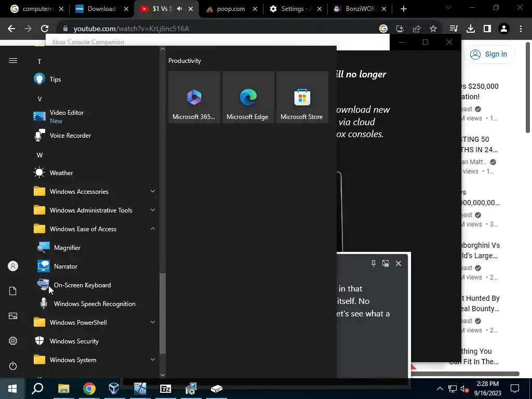Open Chrome tab search dropdown arrow
The width and height of the screenshot is (532, 399).
448,7
